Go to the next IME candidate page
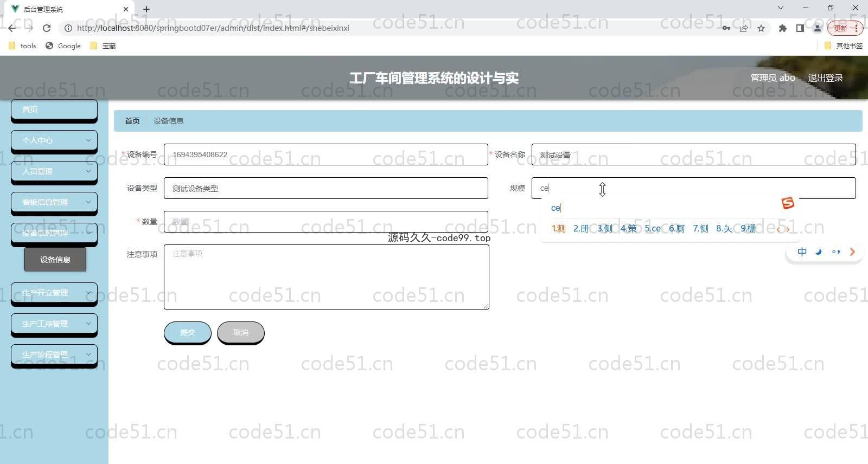 (788, 229)
